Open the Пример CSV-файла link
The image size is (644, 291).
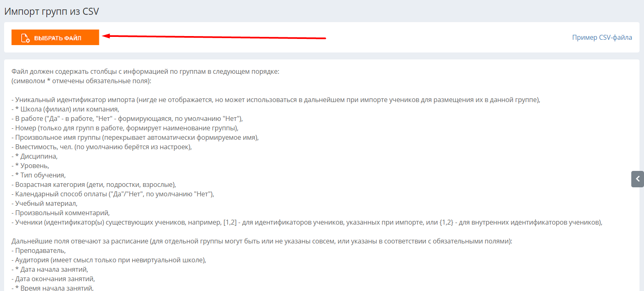pyautogui.click(x=602, y=37)
